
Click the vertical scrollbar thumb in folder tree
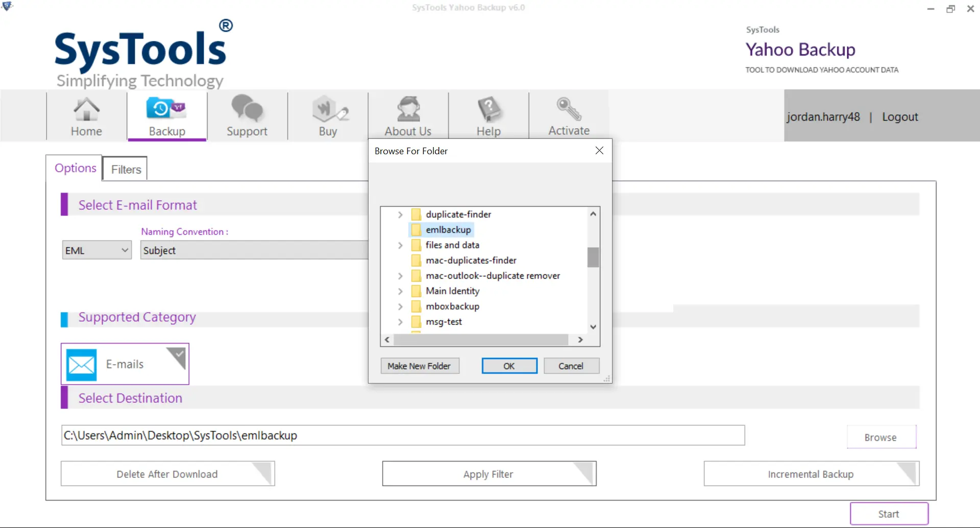click(593, 257)
